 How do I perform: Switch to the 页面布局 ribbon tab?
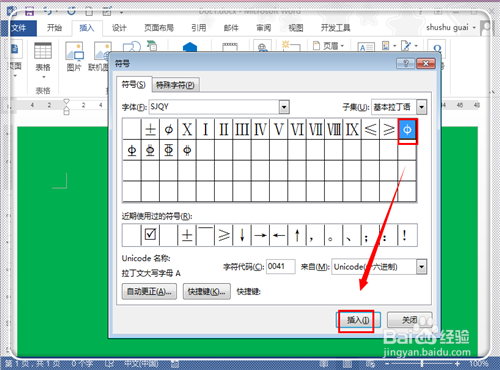pos(159,28)
